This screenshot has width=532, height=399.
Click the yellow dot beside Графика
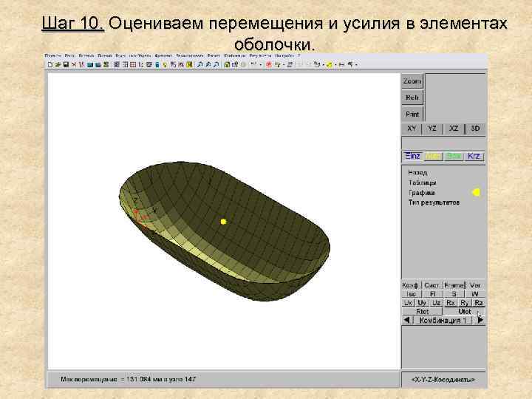click(477, 192)
